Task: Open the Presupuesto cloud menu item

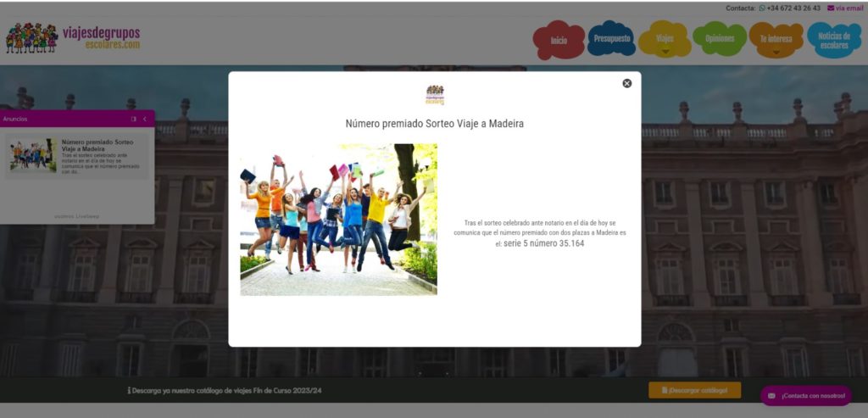Action: [x=611, y=39]
